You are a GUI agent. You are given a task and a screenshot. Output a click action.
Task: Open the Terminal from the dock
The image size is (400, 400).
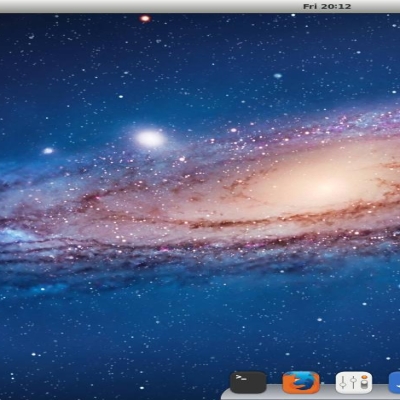(x=248, y=382)
